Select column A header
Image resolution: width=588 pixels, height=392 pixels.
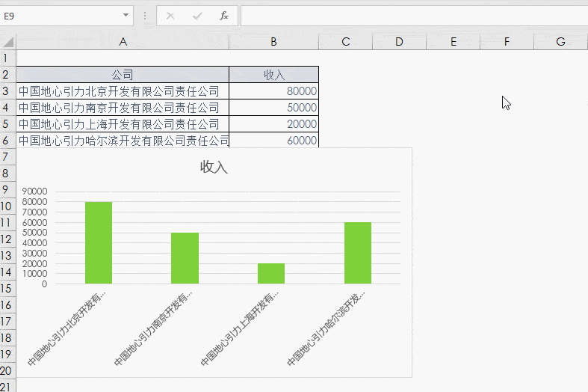point(122,42)
